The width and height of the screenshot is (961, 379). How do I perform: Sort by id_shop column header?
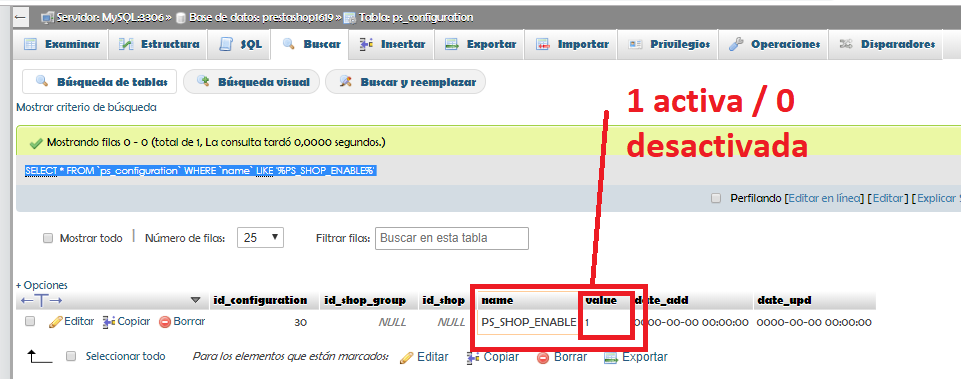444,301
